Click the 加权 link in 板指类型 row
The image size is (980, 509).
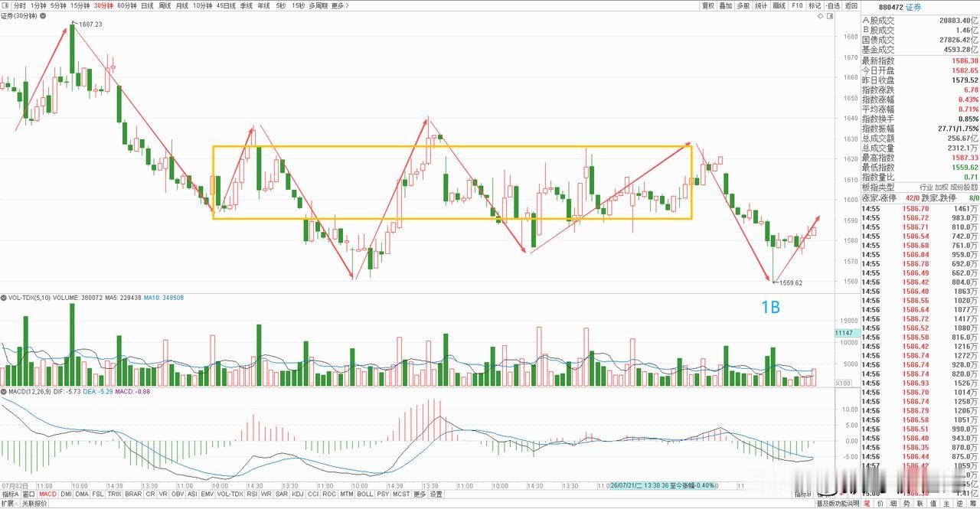[942, 188]
